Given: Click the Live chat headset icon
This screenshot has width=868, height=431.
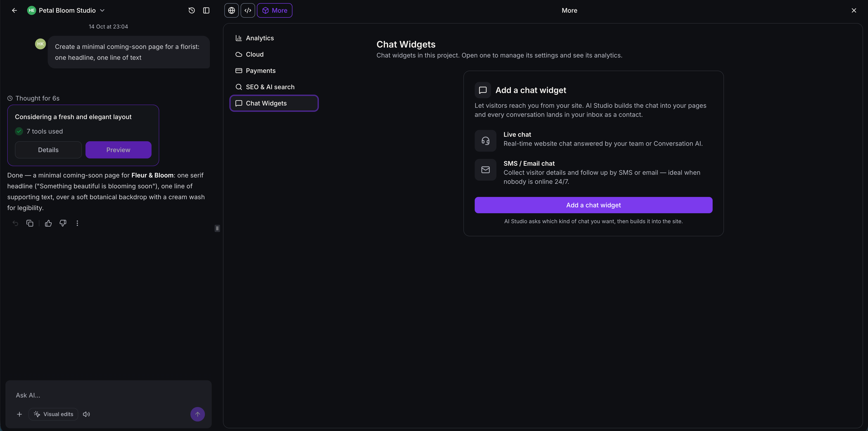Looking at the screenshot, I should click(486, 141).
